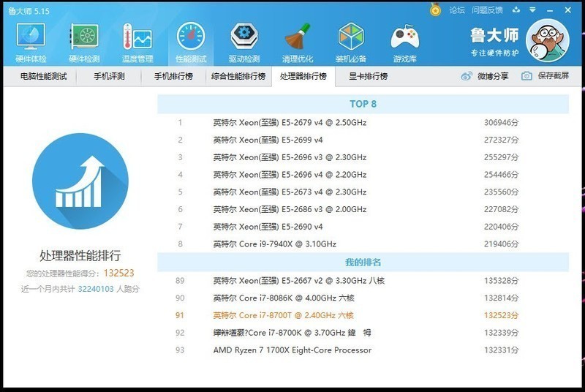585x392 pixels.
Task: Click the 32240103 participant count
Action: pyautogui.click(x=96, y=289)
